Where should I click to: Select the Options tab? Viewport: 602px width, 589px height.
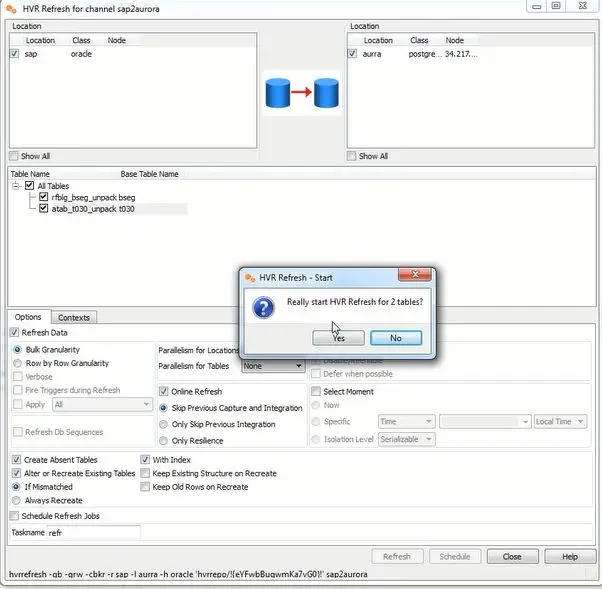tap(28, 317)
